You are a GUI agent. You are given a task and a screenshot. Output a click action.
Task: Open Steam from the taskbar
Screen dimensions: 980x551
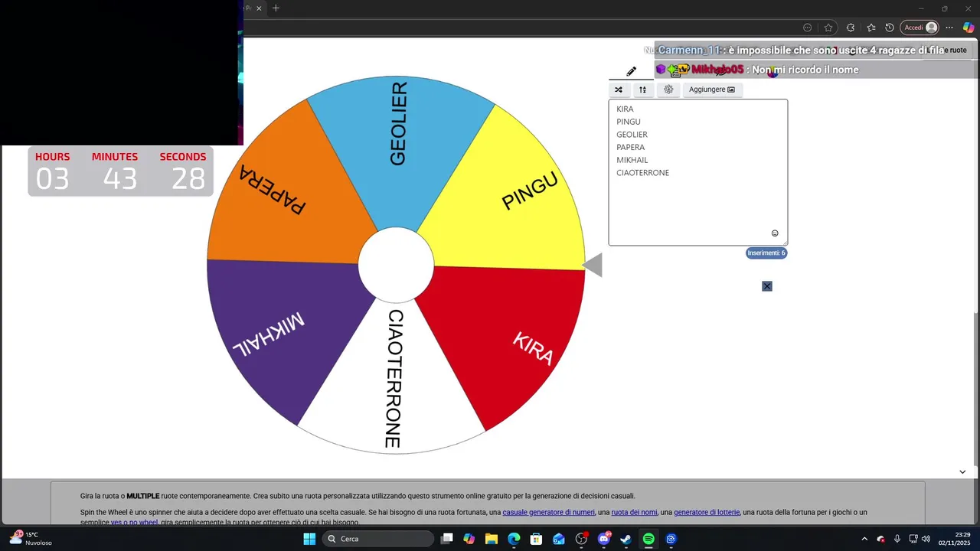(626, 539)
